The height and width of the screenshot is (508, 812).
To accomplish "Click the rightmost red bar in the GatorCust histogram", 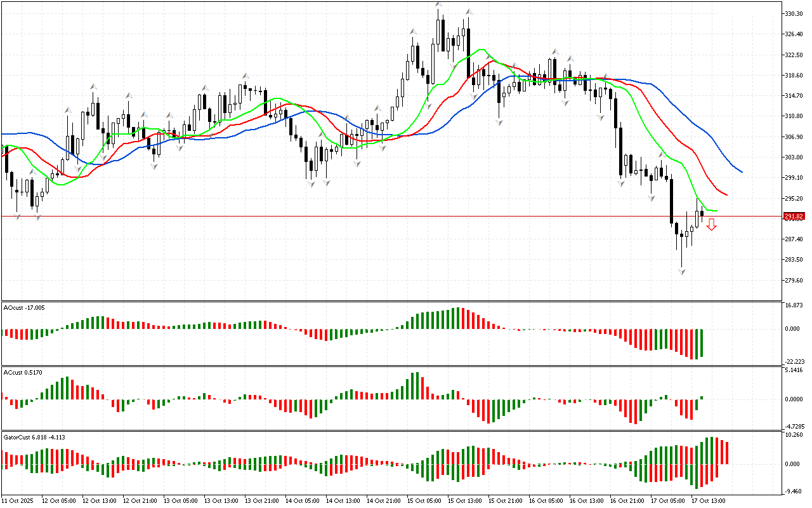I will [x=727, y=452].
